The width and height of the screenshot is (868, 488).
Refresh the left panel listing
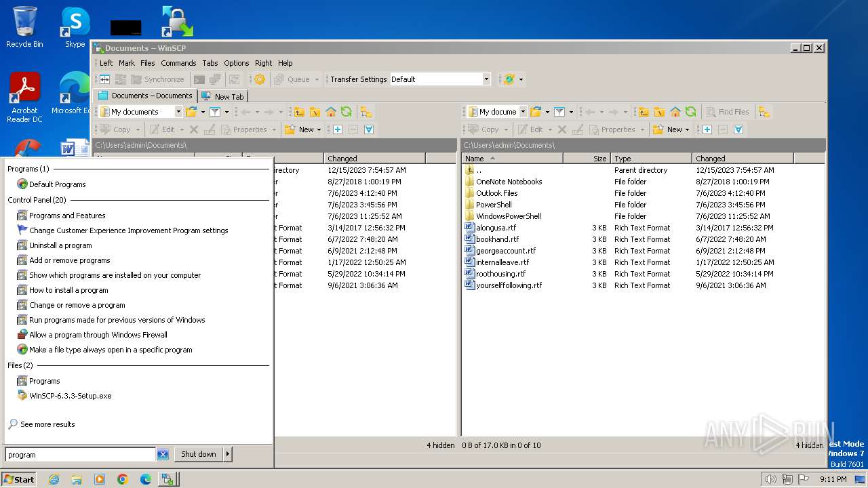click(347, 112)
